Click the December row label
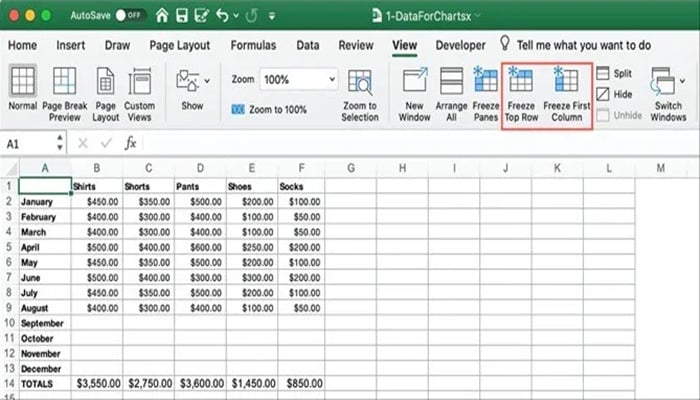Image resolution: width=700 pixels, height=400 pixels. click(x=45, y=368)
